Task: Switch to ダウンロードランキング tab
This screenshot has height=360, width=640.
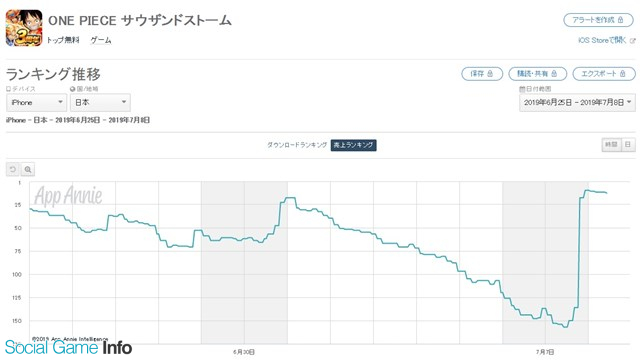Action: pos(297,145)
